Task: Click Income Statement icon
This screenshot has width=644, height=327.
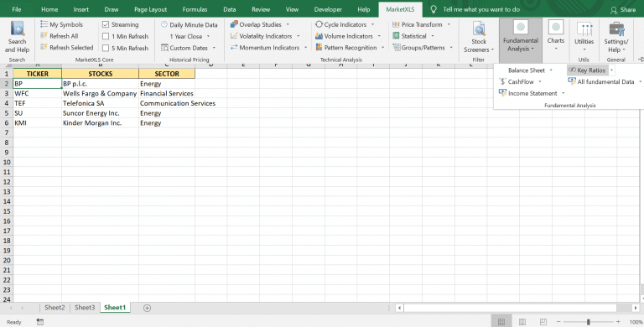Action: 502,93
